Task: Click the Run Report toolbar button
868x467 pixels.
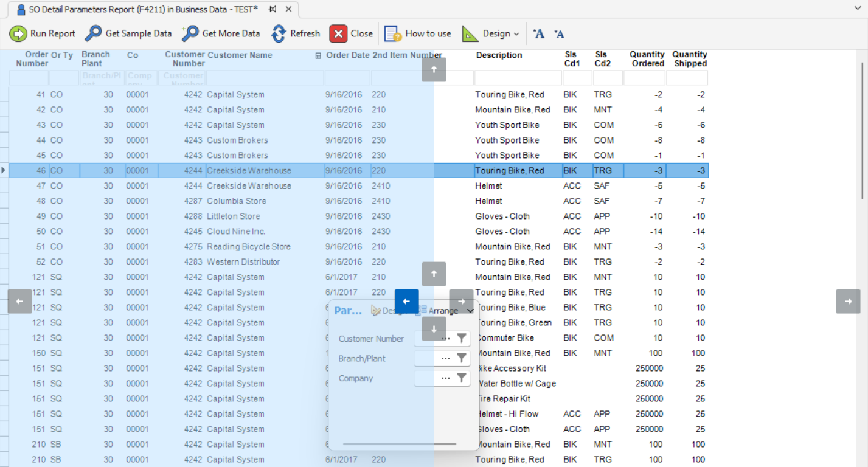Action: 43,33
